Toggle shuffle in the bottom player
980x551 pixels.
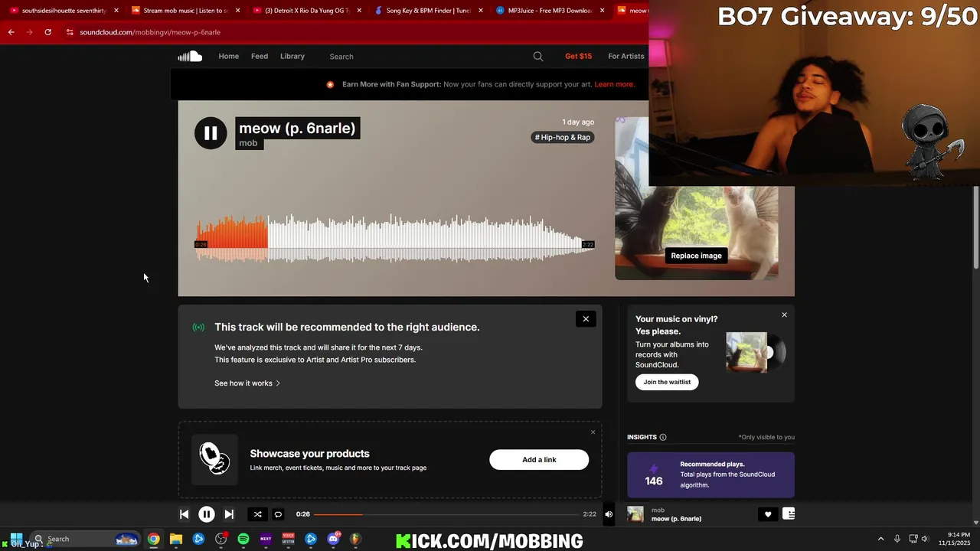coord(257,514)
